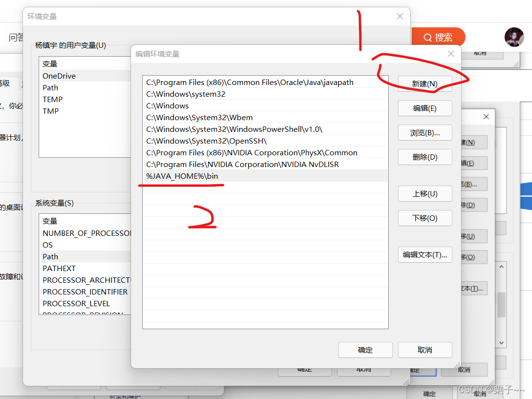Screen dimensions: 532x399
Task: Select the System32\Wbem path entry
Action: (265, 118)
